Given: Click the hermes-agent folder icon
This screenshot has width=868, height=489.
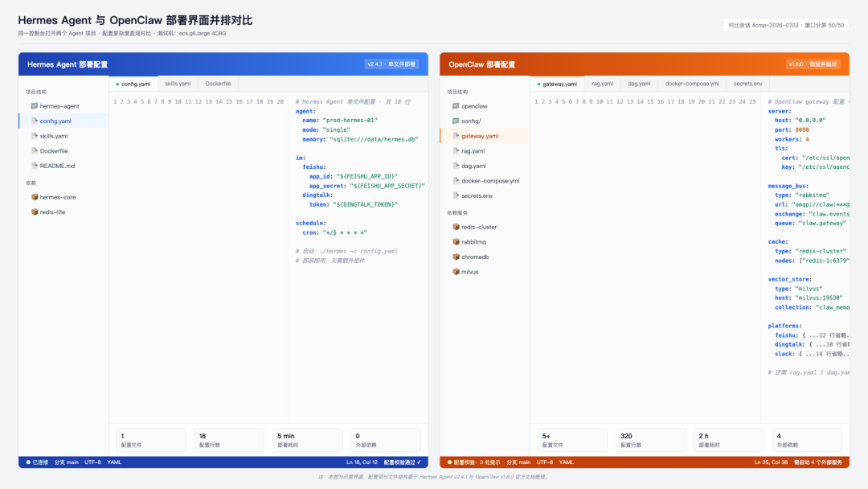Looking at the screenshot, I should pyautogui.click(x=35, y=106).
